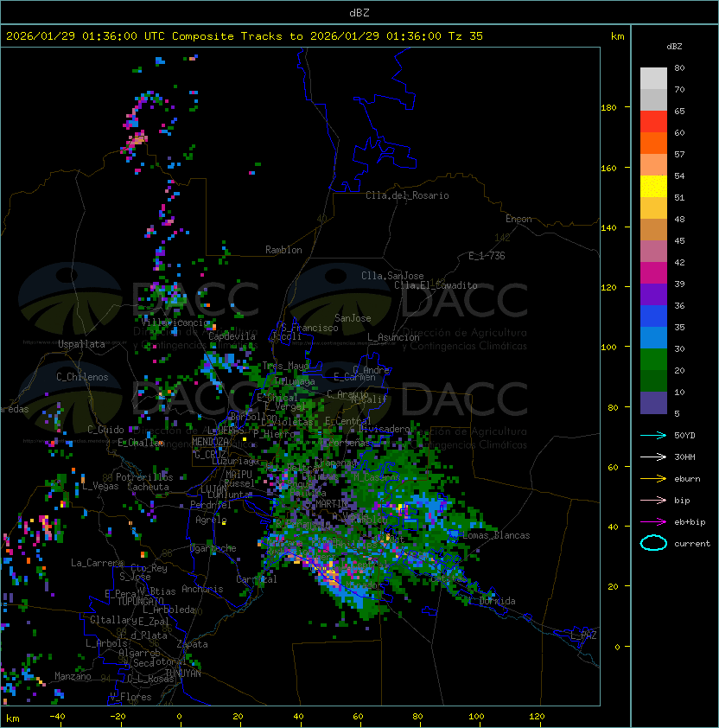The width and height of the screenshot is (719, 728).
Task: Click the 'eb+bip' legend label
Action: pos(690,522)
